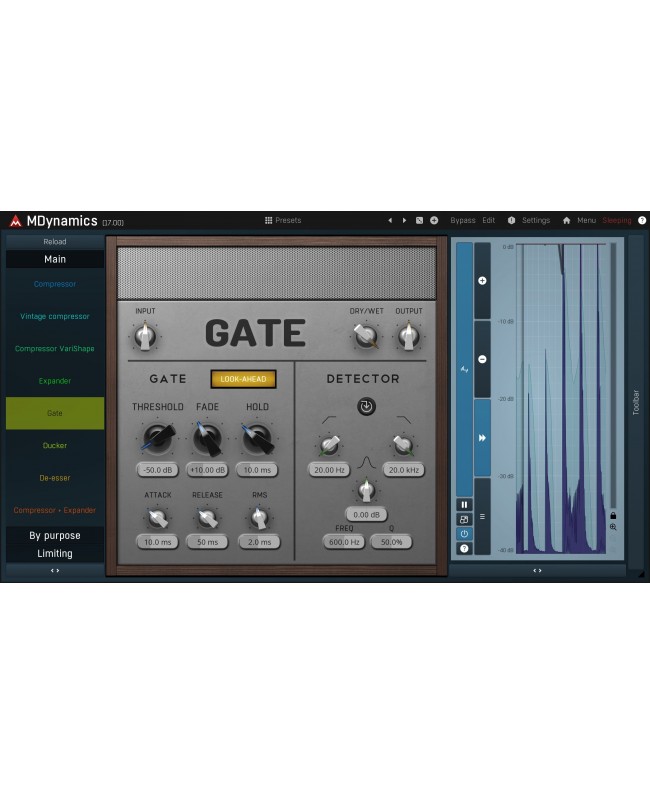Edit the 50 ms release value
The width and height of the screenshot is (650, 794).
207,542
